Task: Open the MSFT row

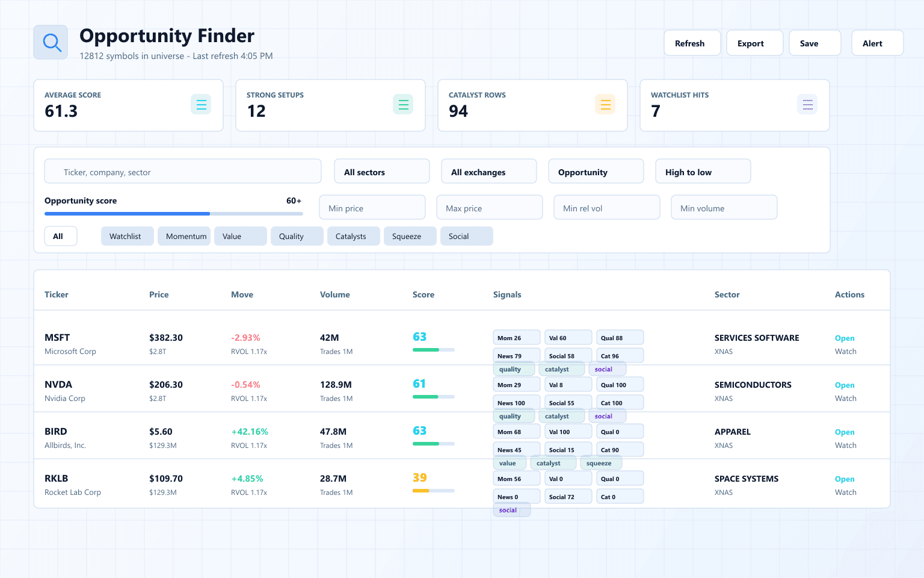Action: pos(845,338)
